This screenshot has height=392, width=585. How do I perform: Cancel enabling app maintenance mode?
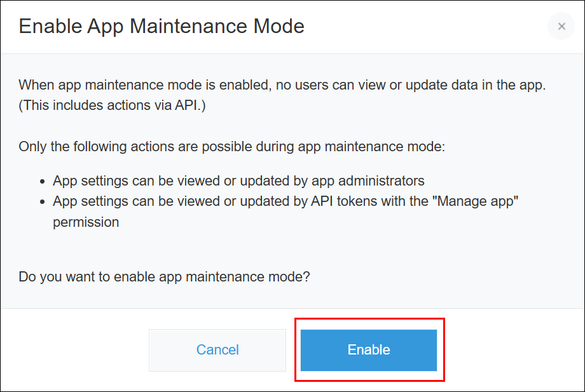tap(217, 350)
